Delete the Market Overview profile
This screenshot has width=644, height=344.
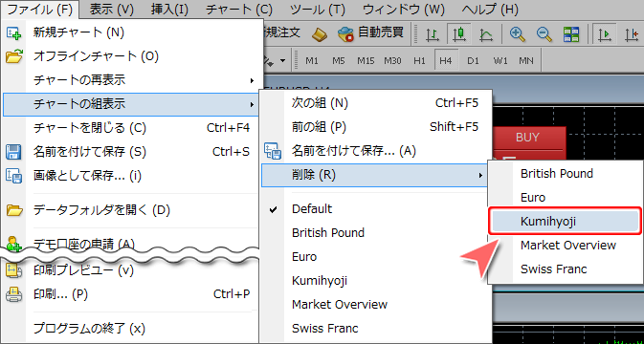tap(566, 246)
